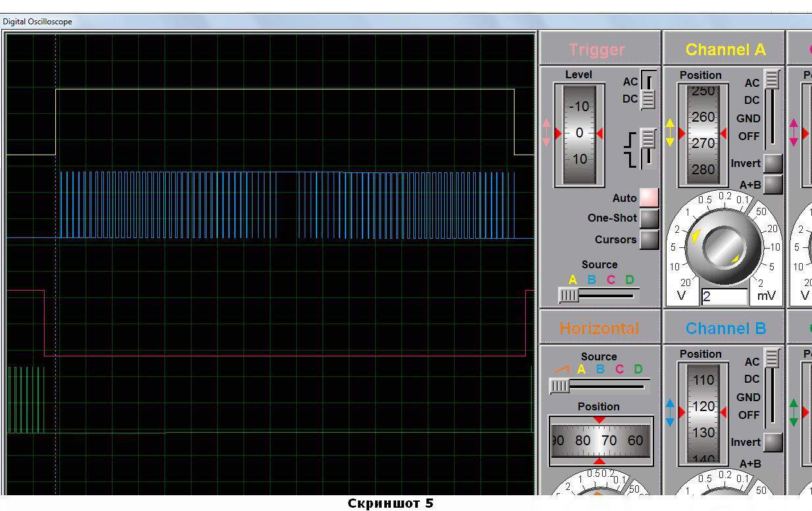Select yellow A in Trigger Source
Screen dimensions: 812x511
pyautogui.click(x=572, y=280)
